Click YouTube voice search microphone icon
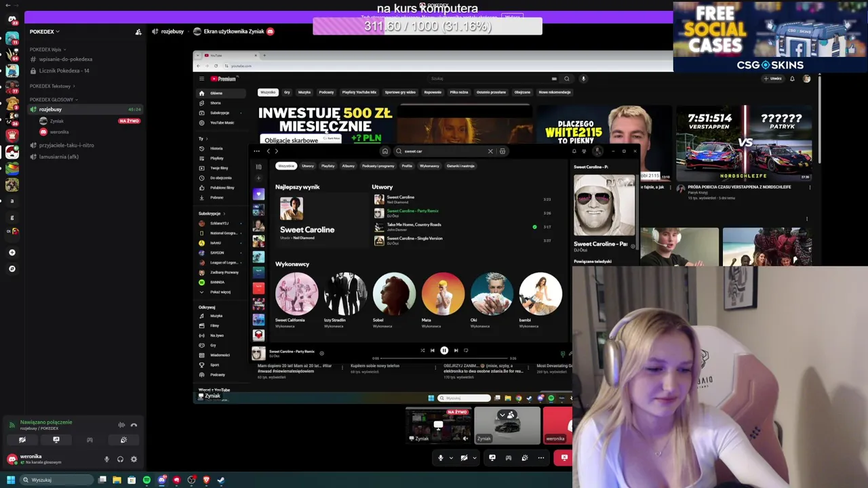This screenshot has width=868, height=488. click(x=583, y=79)
